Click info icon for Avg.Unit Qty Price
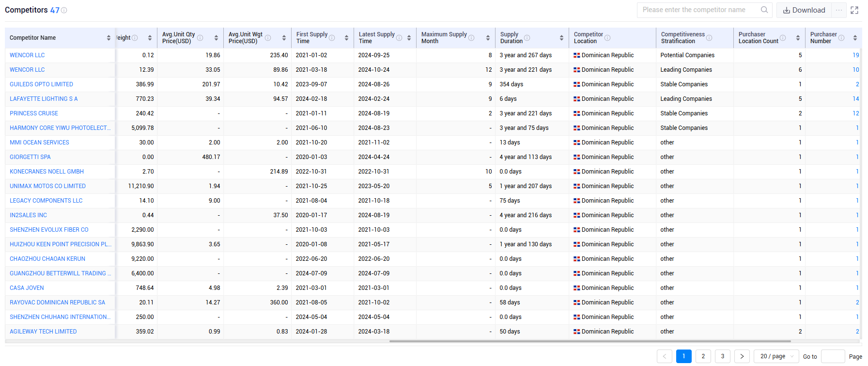Screen dimensions: 868x366 [200, 38]
